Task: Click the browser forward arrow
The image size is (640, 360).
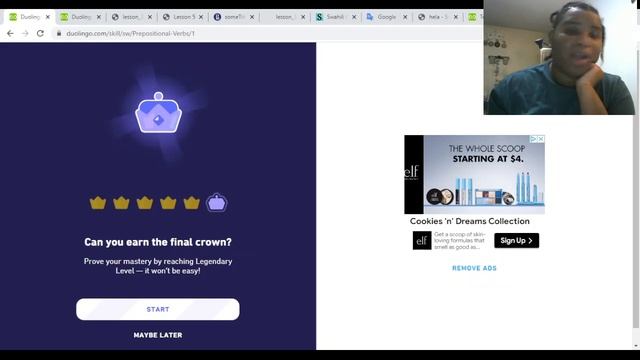Action: tap(25, 33)
